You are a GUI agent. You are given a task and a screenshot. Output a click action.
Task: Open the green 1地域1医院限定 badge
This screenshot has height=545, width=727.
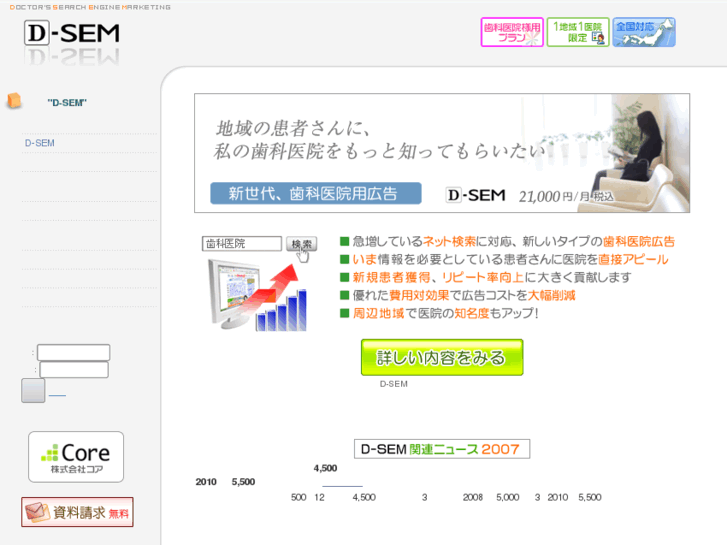point(578,32)
